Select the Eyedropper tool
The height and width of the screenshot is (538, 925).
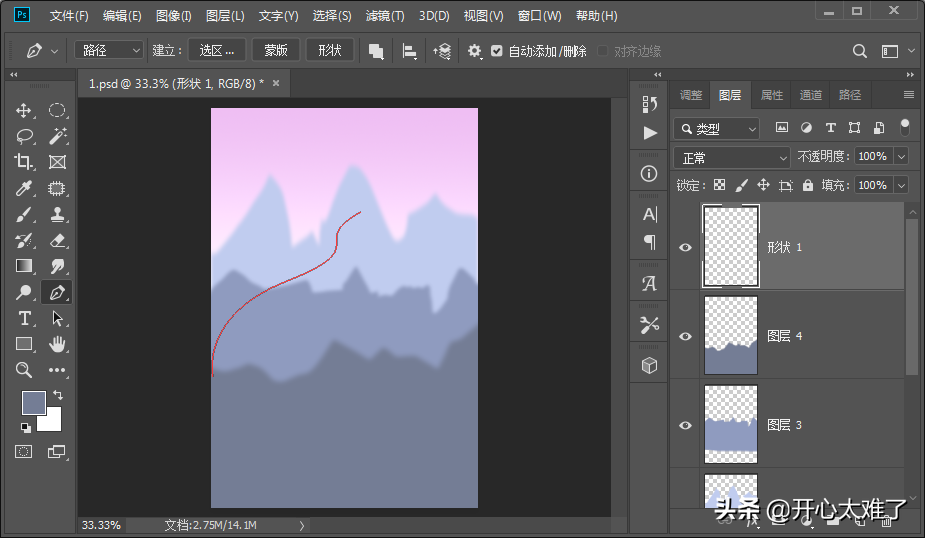tap(24, 188)
